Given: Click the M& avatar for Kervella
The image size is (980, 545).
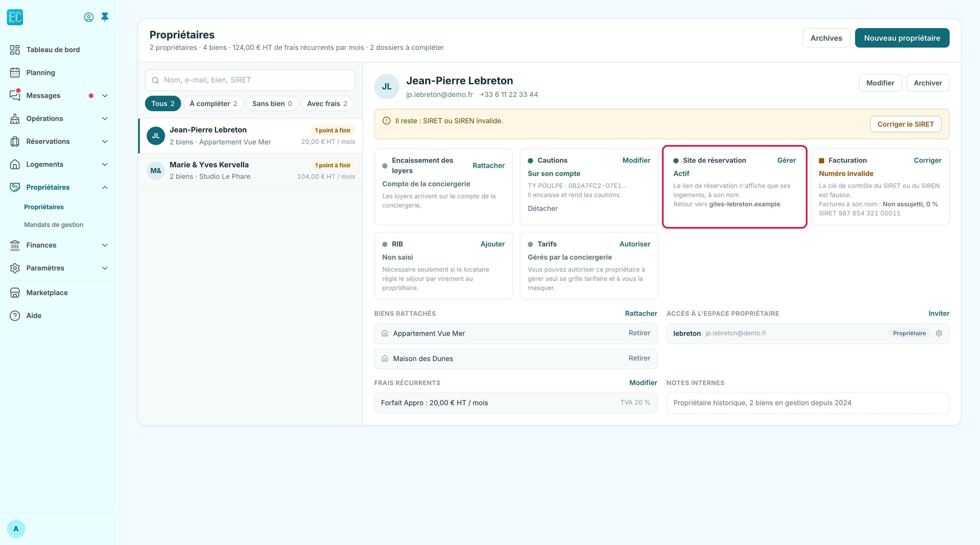Looking at the screenshot, I should (x=156, y=170).
